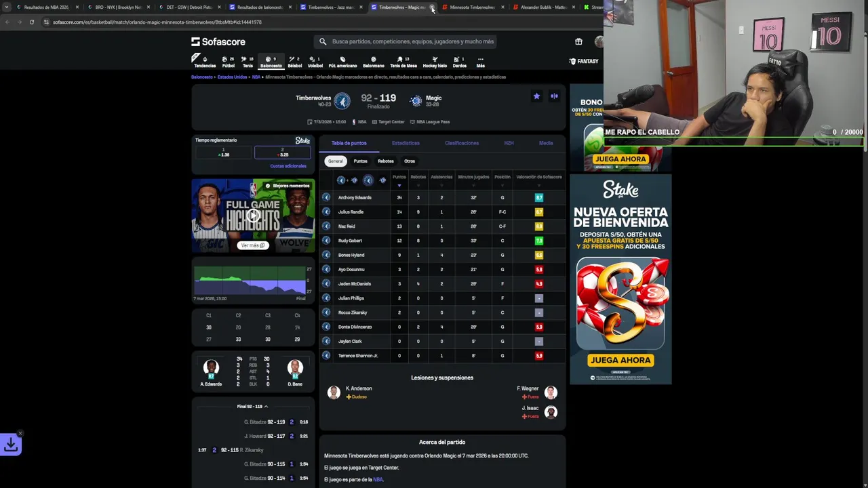Viewport: 868px width, 488px height.
Task: Switch to Media tab
Action: click(x=546, y=143)
